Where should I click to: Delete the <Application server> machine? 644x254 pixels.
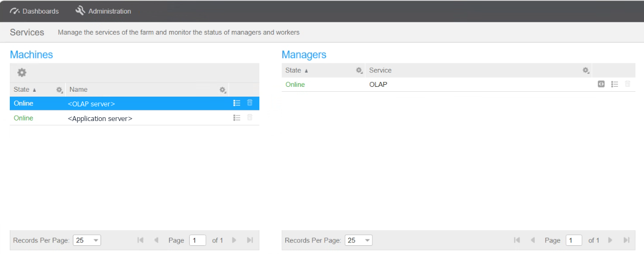click(x=249, y=117)
